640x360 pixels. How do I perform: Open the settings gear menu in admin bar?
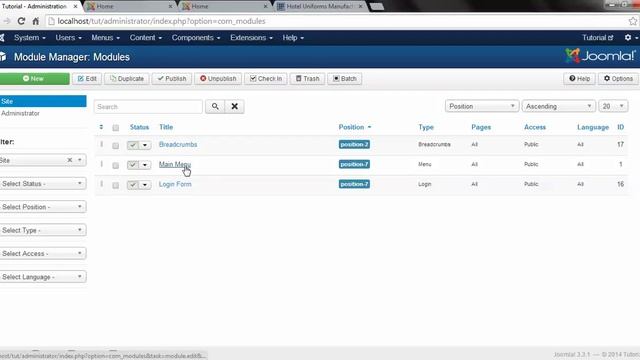point(631,38)
